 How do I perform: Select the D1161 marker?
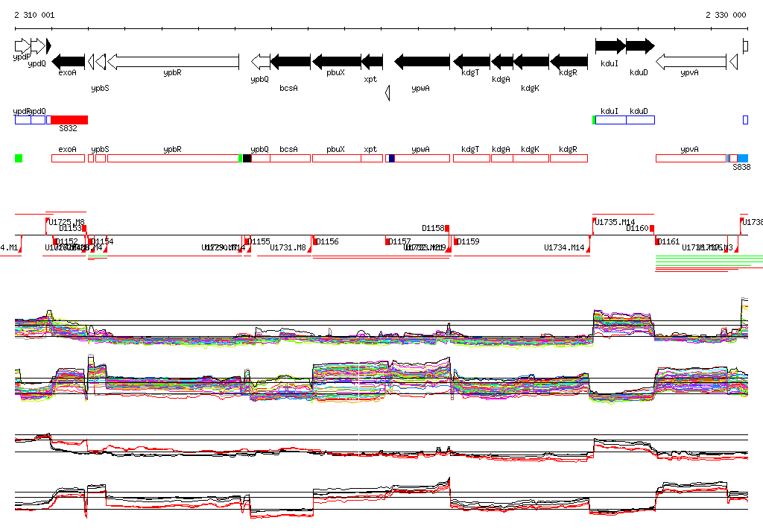coord(659,241)
